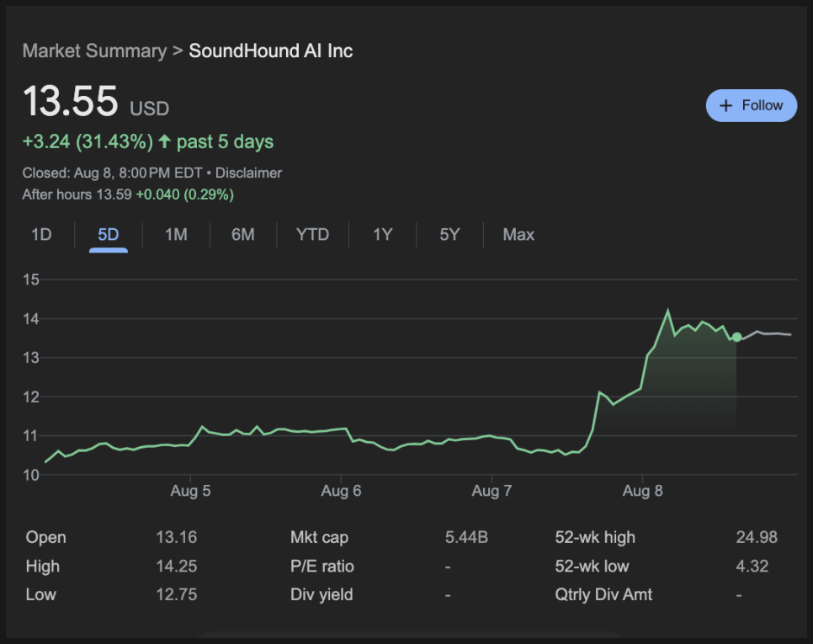Click the Qtrly Div Amt label

603,594
